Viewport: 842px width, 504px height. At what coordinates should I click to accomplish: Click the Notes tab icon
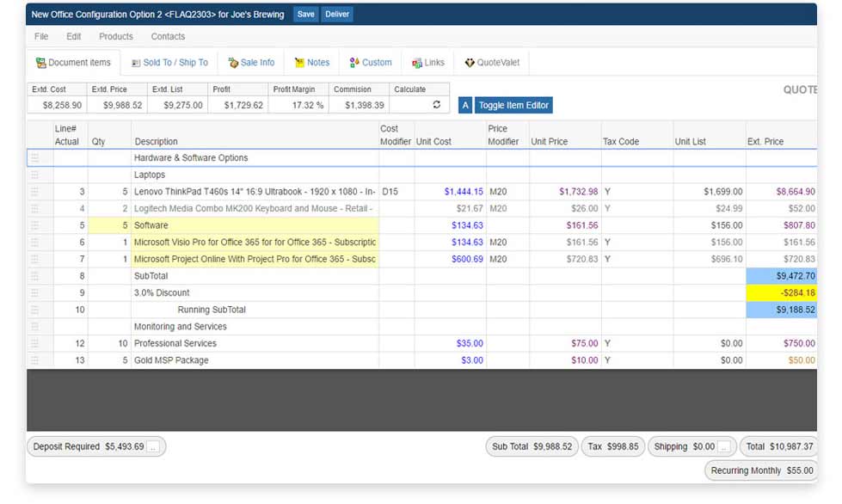299,63
